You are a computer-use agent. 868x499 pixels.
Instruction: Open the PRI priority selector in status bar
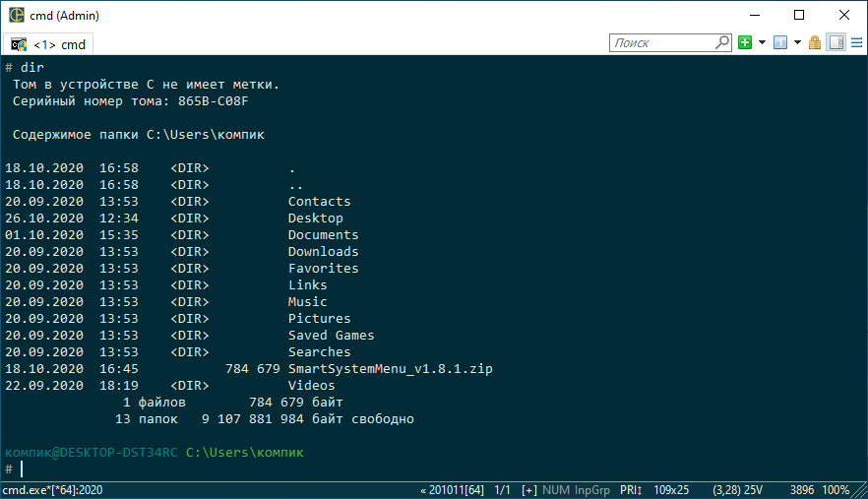(x=630, y=490)
